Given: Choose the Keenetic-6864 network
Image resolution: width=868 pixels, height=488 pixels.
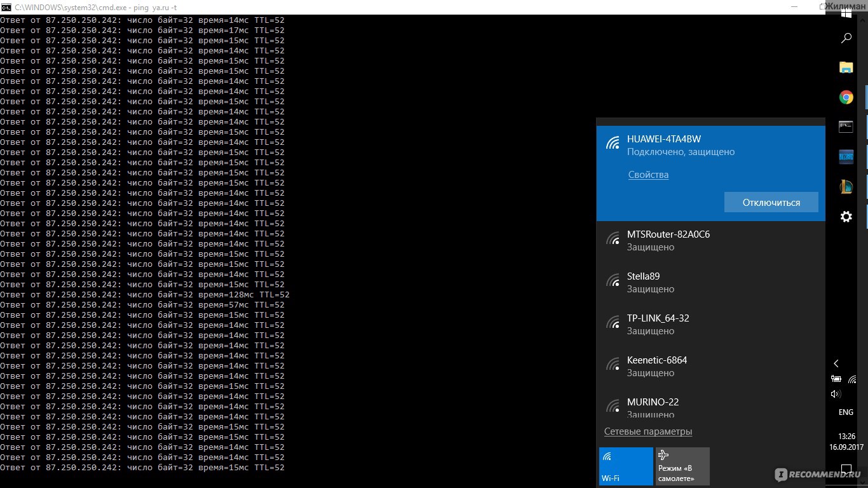Looking at the screenshot, I should tap(711, 366).
